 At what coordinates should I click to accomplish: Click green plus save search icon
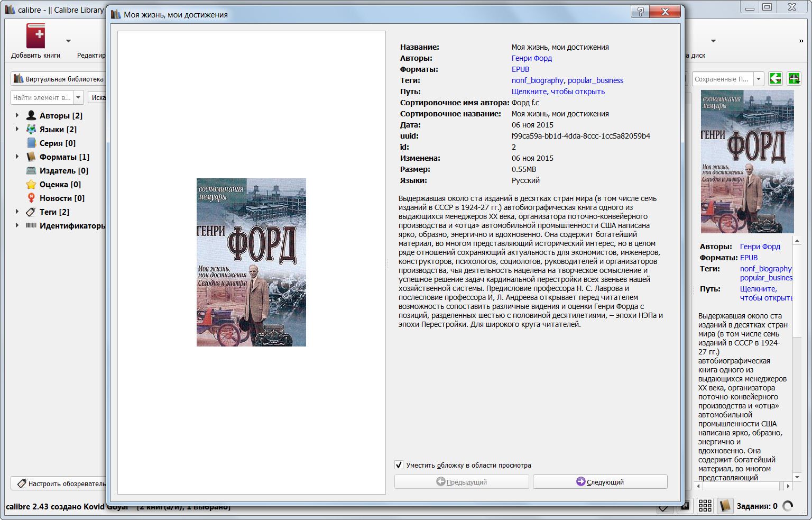(x=793, y=79)
